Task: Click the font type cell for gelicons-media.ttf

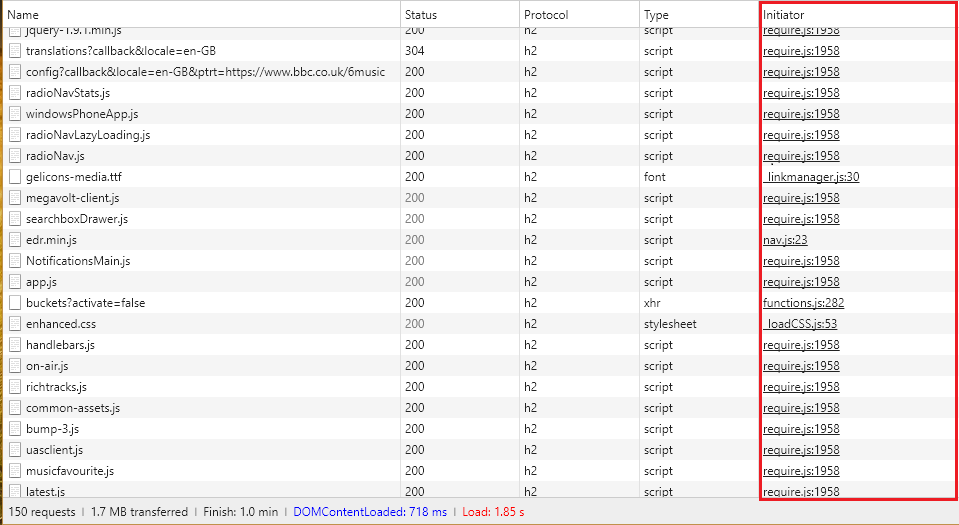Action: coord(654,177)
